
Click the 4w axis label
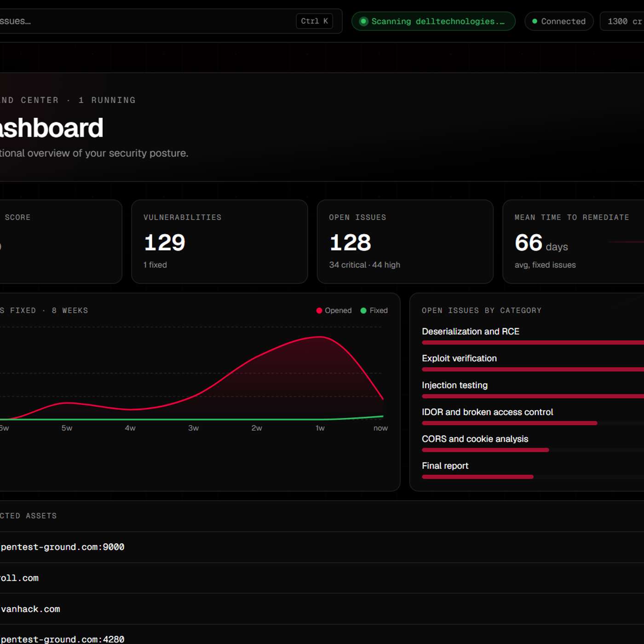pos(130,428)
